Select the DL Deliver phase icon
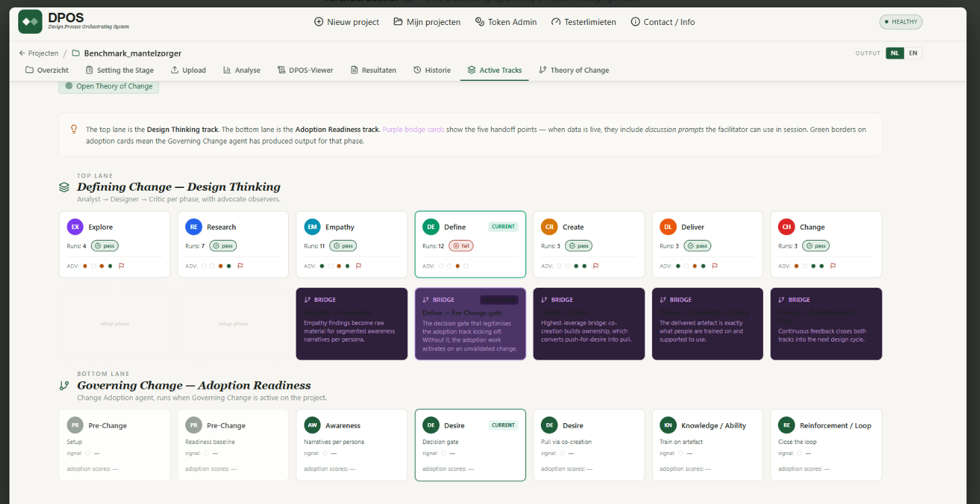980x504 pixels. click(668, 227)
